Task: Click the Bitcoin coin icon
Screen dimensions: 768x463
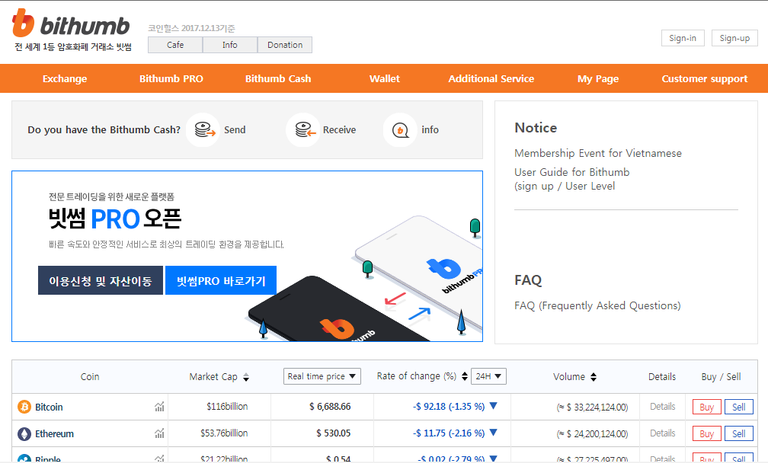Action: [x=24, y=407]
